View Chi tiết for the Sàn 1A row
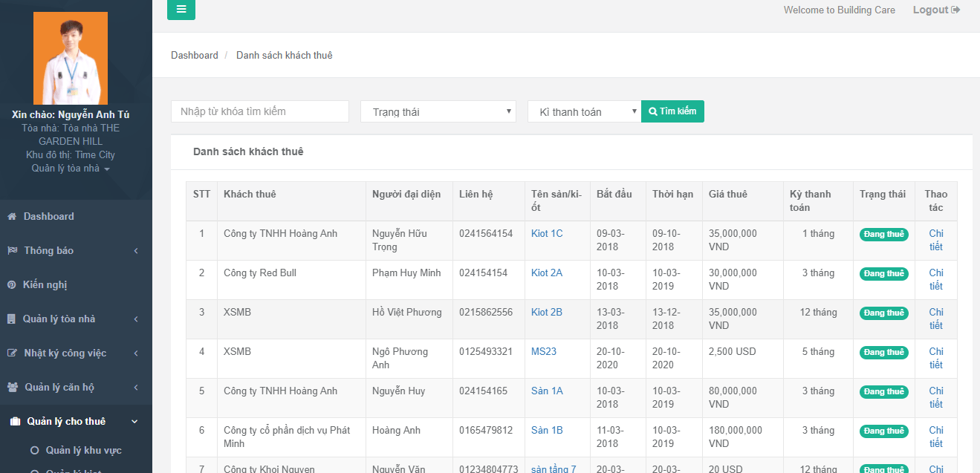This screenshot has height=473, width=980. pyautogui.click(x=936, y=397)
